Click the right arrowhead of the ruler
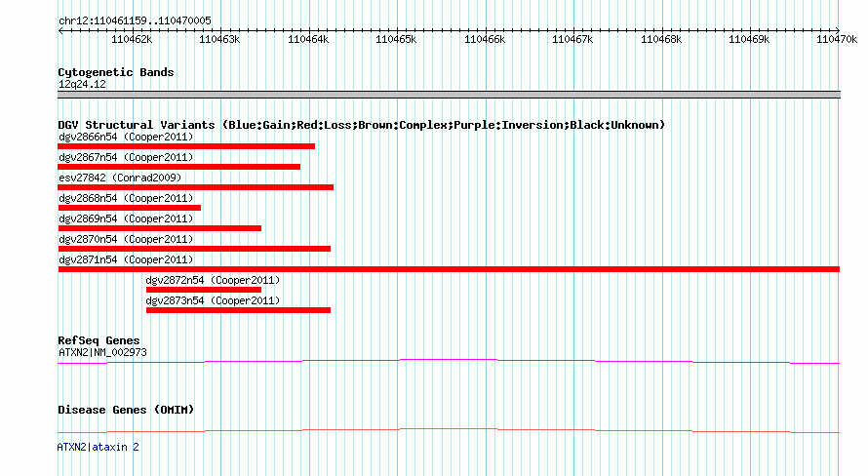This screenshot has height=476, width=868. point(837,30)
